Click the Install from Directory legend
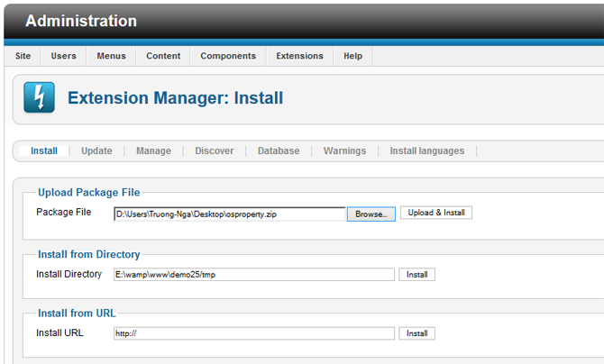The height and width of the screenshot is (364, 604). click(x=89, y=254)
